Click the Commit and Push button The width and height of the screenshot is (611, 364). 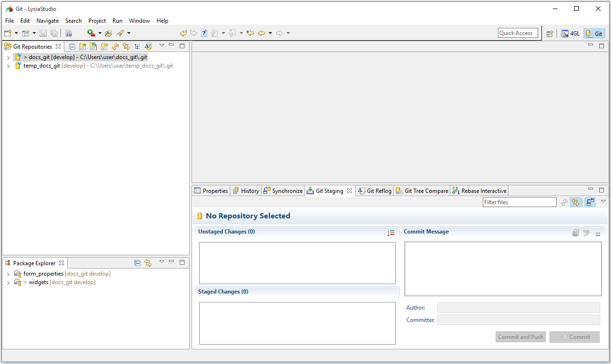click(x=520, y=337)
